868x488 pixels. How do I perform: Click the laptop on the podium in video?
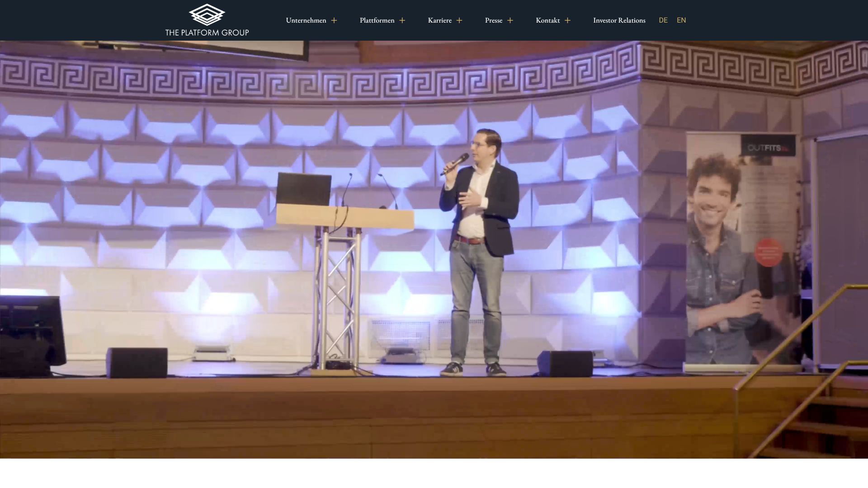coord(304,189)
